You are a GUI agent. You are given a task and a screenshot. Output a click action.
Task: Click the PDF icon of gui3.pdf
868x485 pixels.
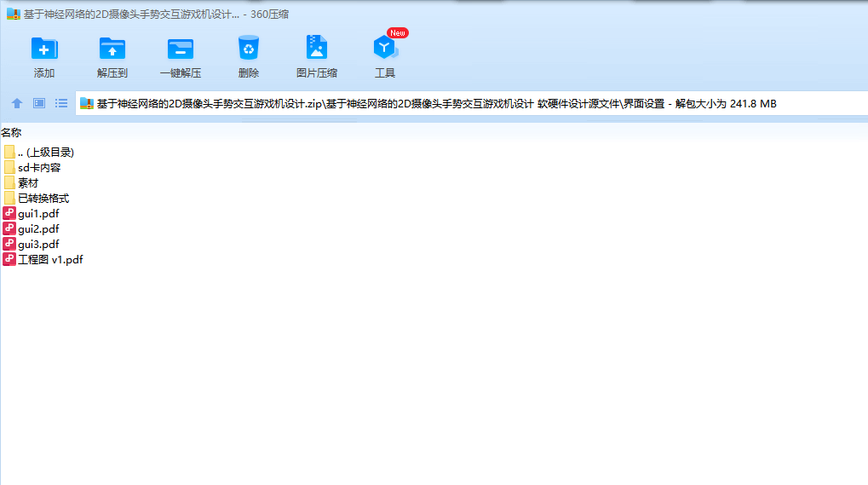(x=9, y=244)
